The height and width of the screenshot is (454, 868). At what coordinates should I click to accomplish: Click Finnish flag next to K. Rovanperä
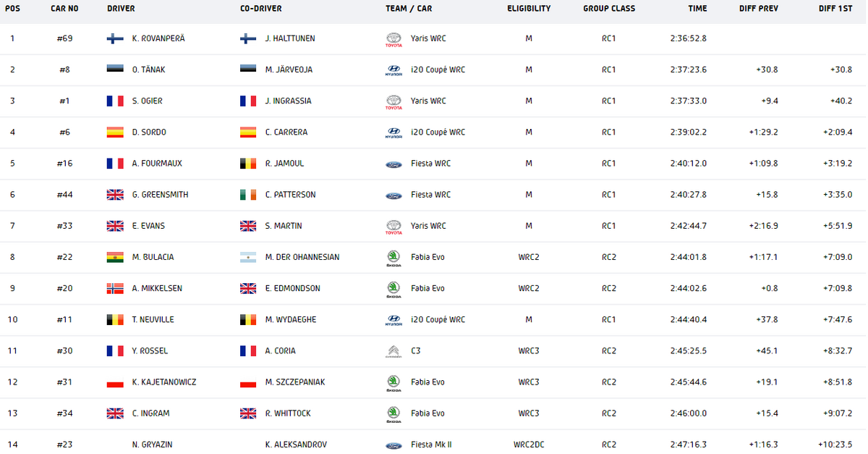pos(115,38)
